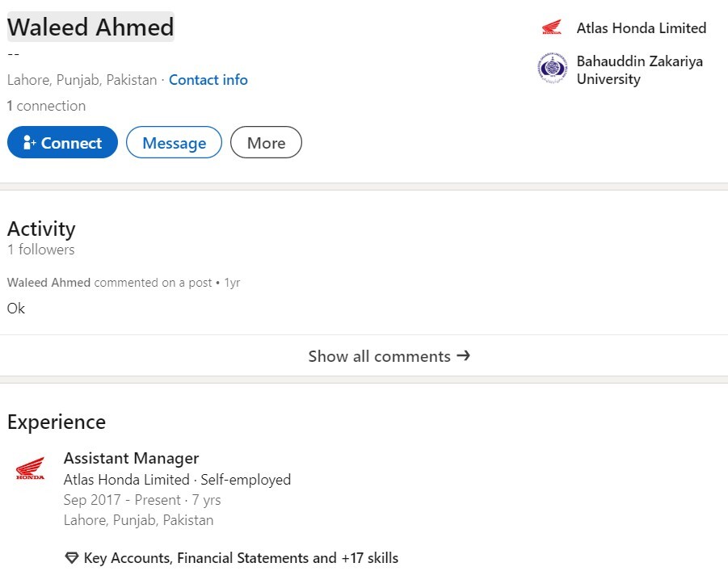728x588 pixels.
Task: Send a message via Message button
Action: pos(174,142)
